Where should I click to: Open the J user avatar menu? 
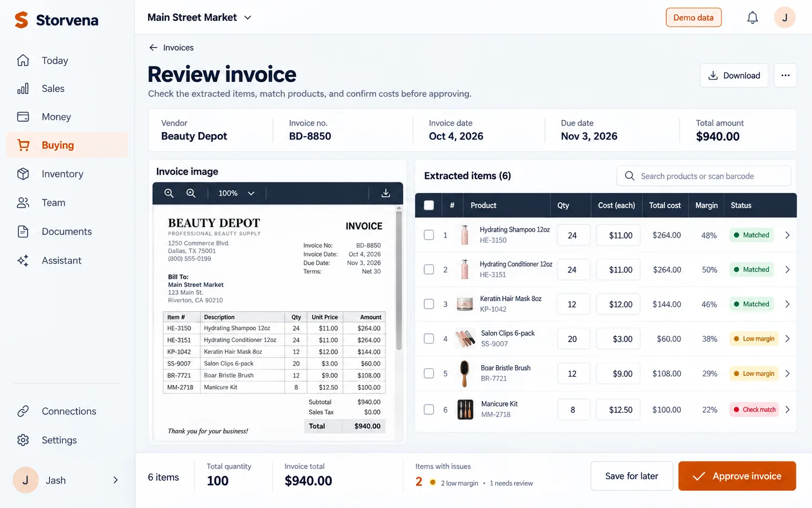784,17
